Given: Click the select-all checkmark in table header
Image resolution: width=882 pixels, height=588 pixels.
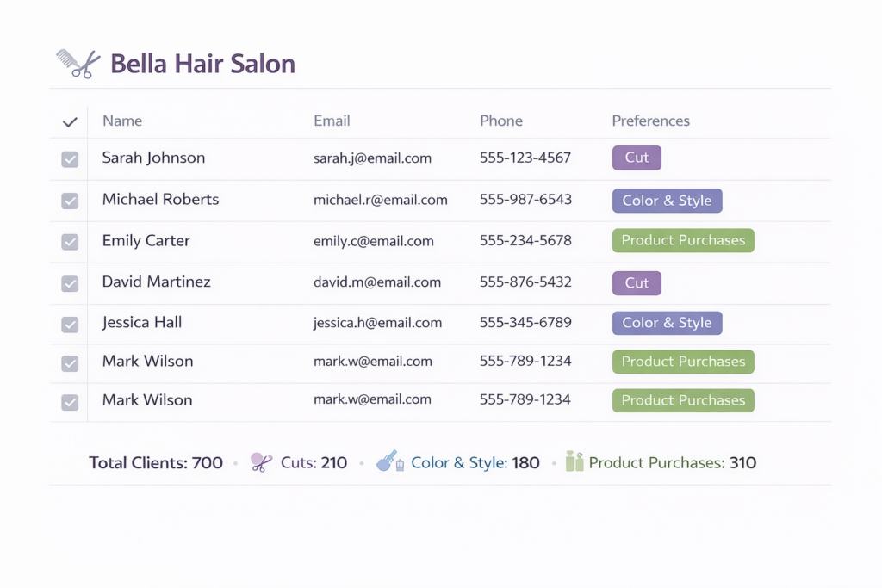Looking at the screenshot, I should [x=70, y=122].
